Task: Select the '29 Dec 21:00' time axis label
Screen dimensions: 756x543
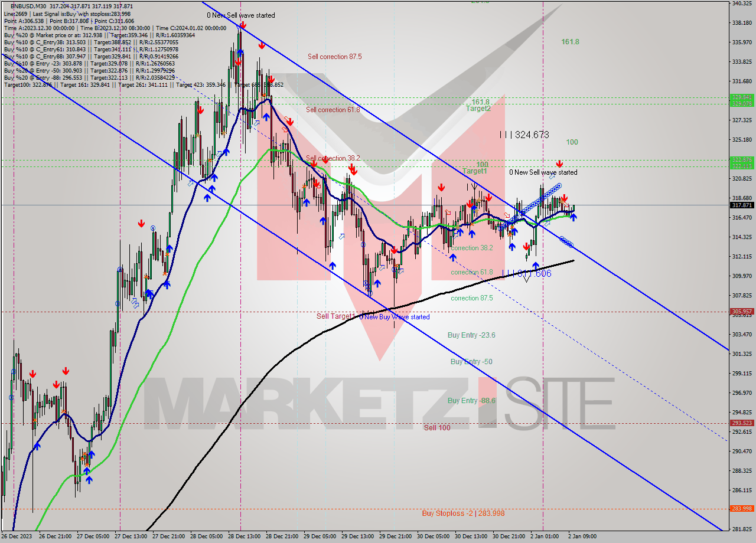Action: coord(396,537)
